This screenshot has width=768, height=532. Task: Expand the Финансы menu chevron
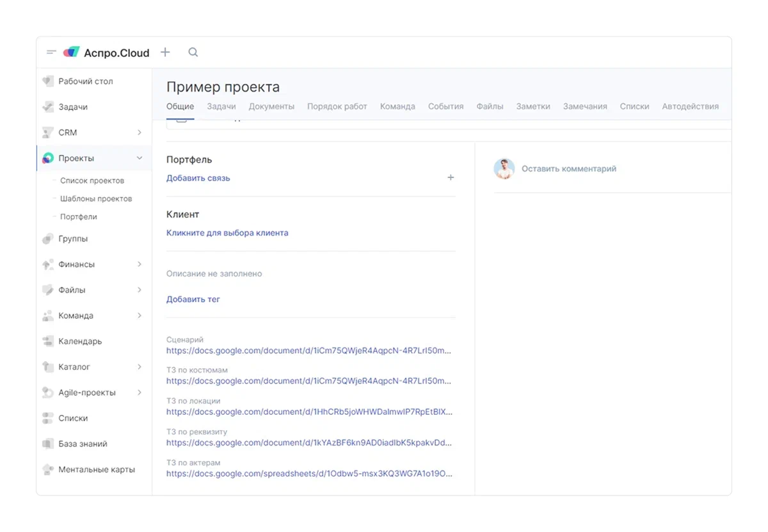(x=140, y=264)
